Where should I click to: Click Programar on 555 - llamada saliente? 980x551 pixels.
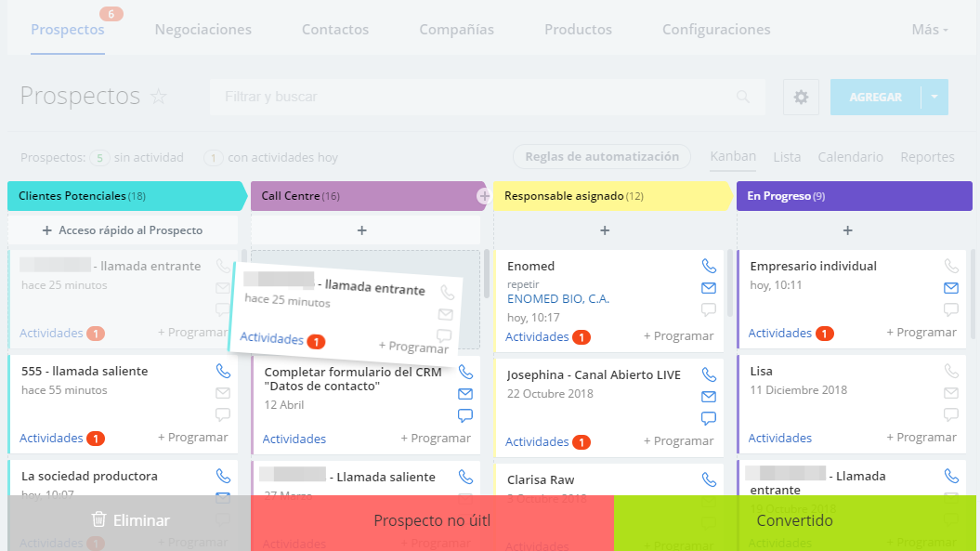coord(192,437)
